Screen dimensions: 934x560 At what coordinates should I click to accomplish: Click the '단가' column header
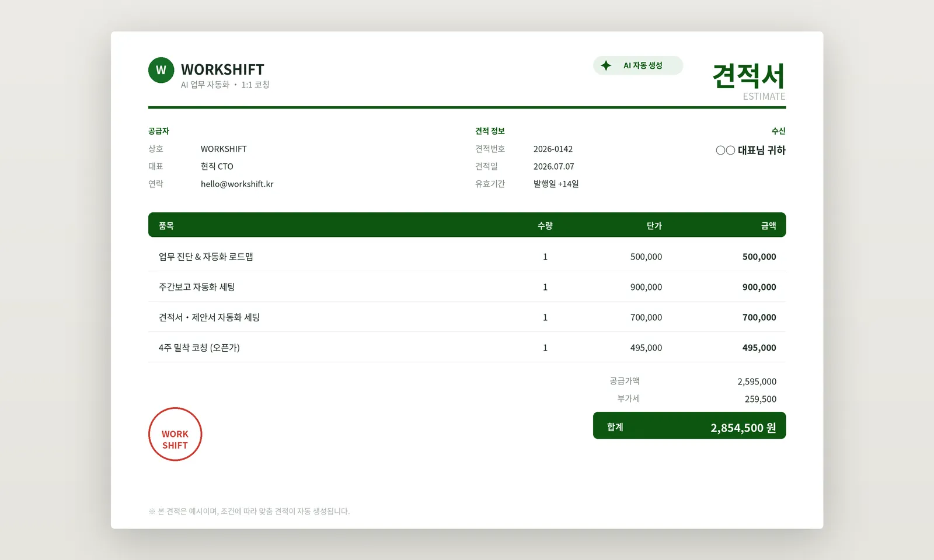pyautogui.click(x=654, y=225)
